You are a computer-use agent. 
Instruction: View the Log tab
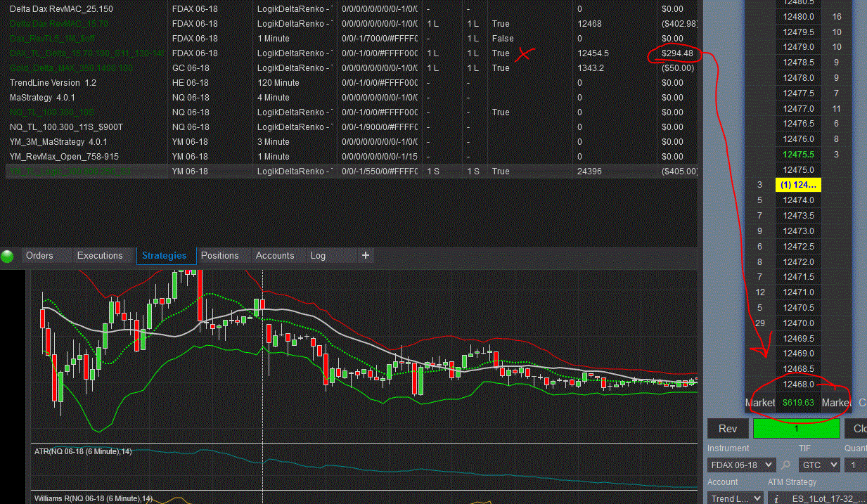pyautogui.click(x=318, y=255)
